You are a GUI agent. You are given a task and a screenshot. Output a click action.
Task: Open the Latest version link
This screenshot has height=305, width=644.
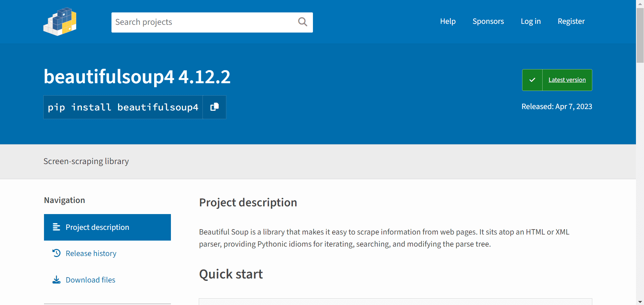[x=567, y=80]
